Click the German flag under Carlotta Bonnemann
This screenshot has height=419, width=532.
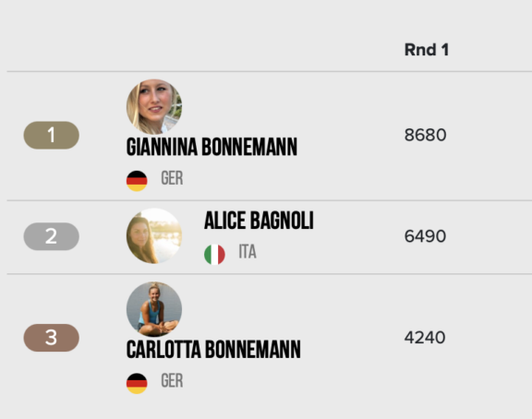(137, 383)
